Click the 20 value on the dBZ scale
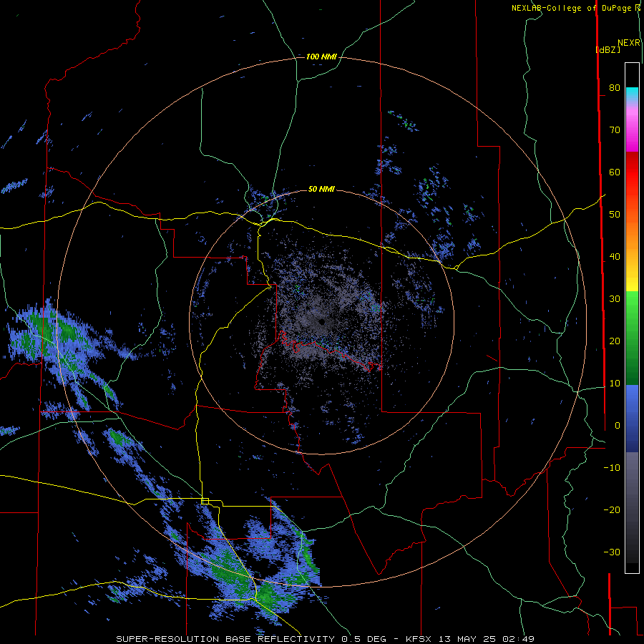 615,341
